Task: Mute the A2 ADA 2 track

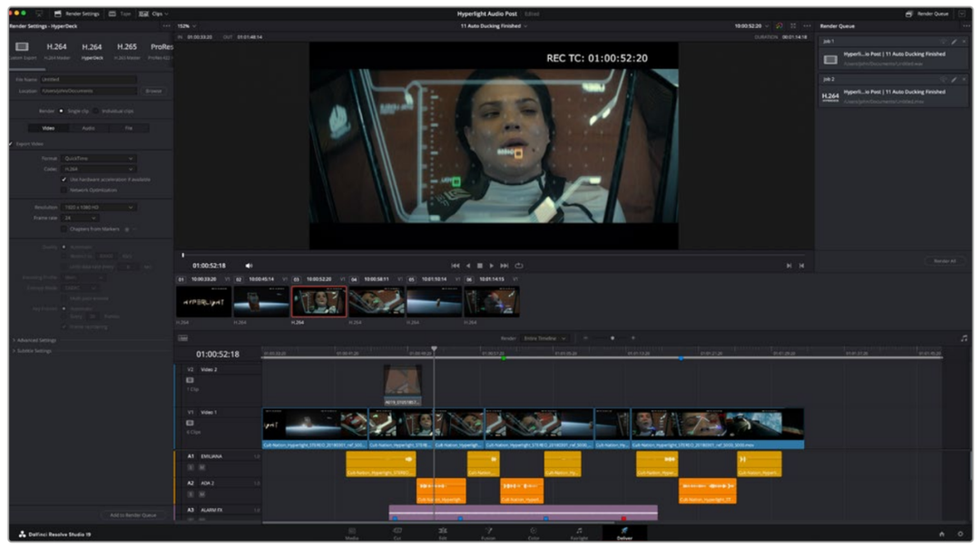Action: 201,494
